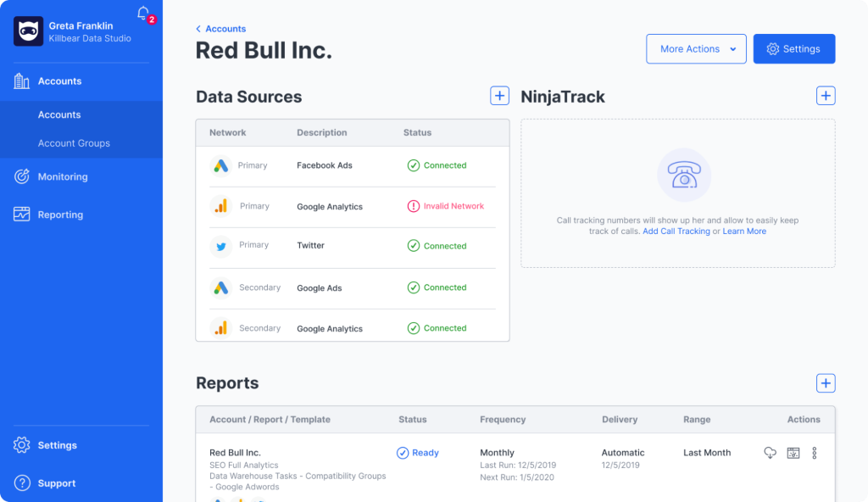Expand the More Actions dropdown

pos(696,49)
